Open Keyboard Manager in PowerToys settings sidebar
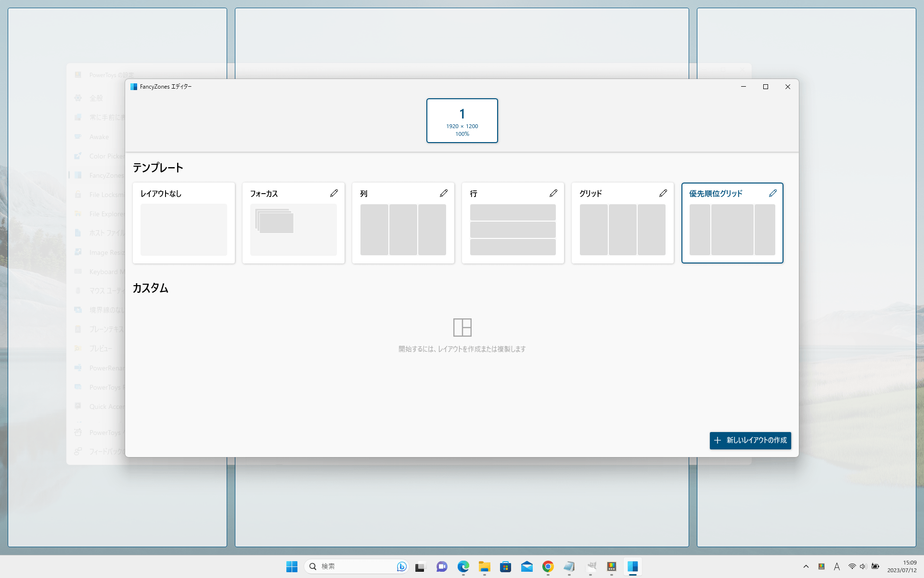Screen dimensions: 924x578 96,272
